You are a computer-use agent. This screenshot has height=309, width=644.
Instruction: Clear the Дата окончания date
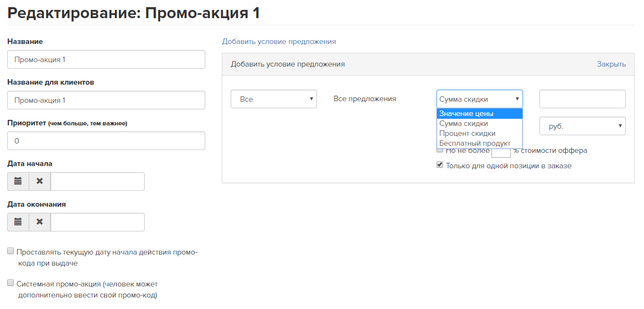(40, 222)
